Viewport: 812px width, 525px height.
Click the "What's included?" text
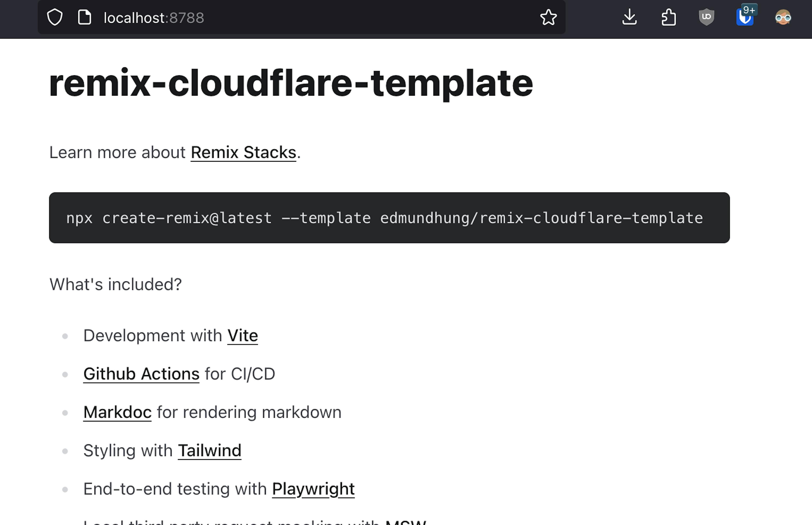116,284
